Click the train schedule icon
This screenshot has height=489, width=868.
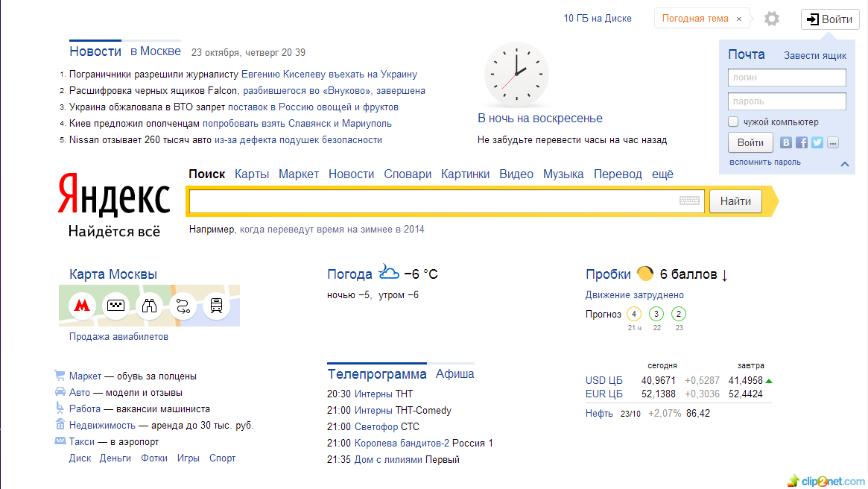point(217,306)
